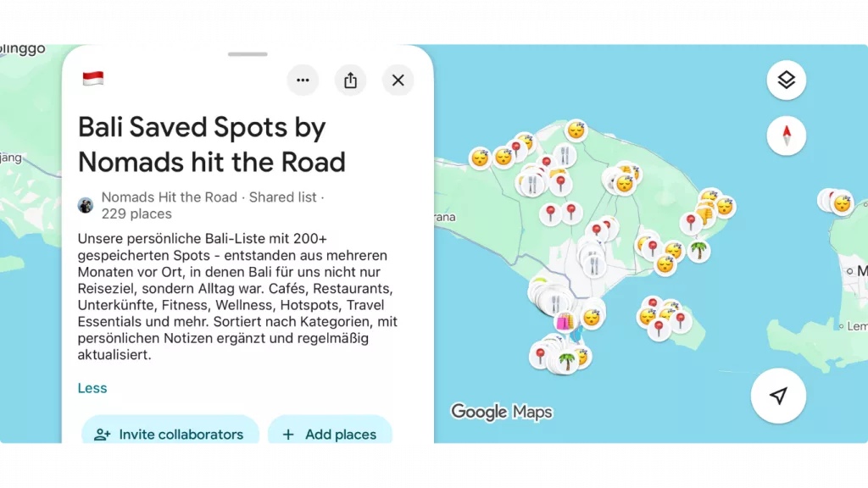The height and width of the screenshot is (488, 868).
Task: Select the palm tree marker at Bali's southern tip
Action: (x=566, y=362)
